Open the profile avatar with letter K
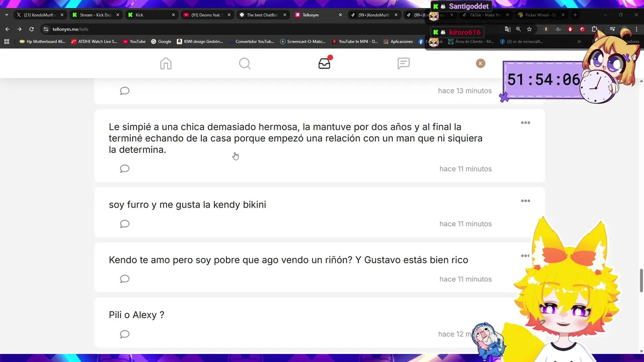Screen dimensions: 644x362 point(480,63)
